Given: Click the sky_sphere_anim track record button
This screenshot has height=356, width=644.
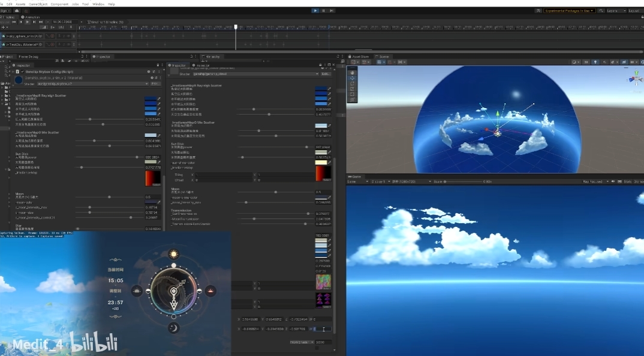Looking at the screenshot, I should pyautogui.click(x=52, y=36).
